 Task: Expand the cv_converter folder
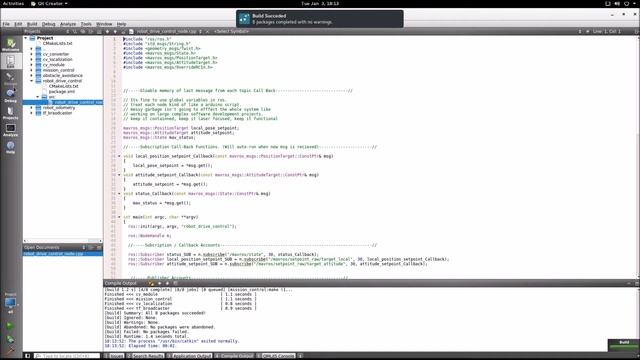pyautogui.click(x=31, y=54)
